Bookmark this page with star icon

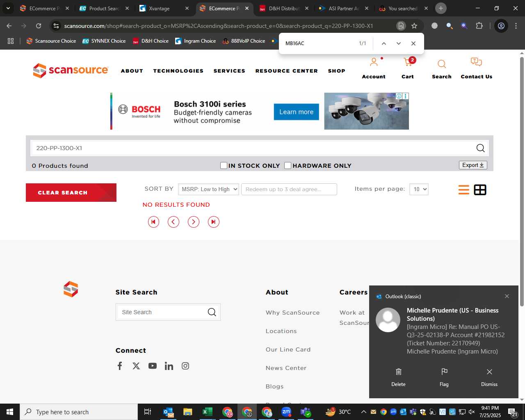pyautogui.click(x=414, y=26)
